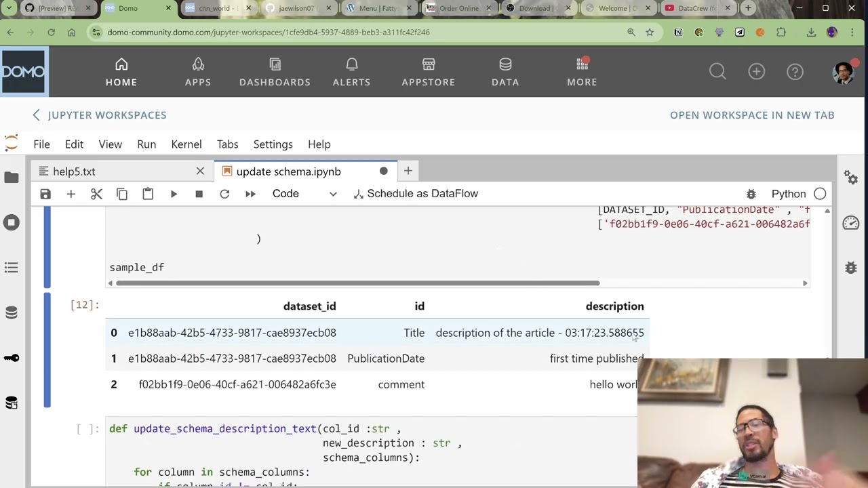Viewport: 868px width, 488px height.
Task: Run the selected cell
Action: pos(174,194)
